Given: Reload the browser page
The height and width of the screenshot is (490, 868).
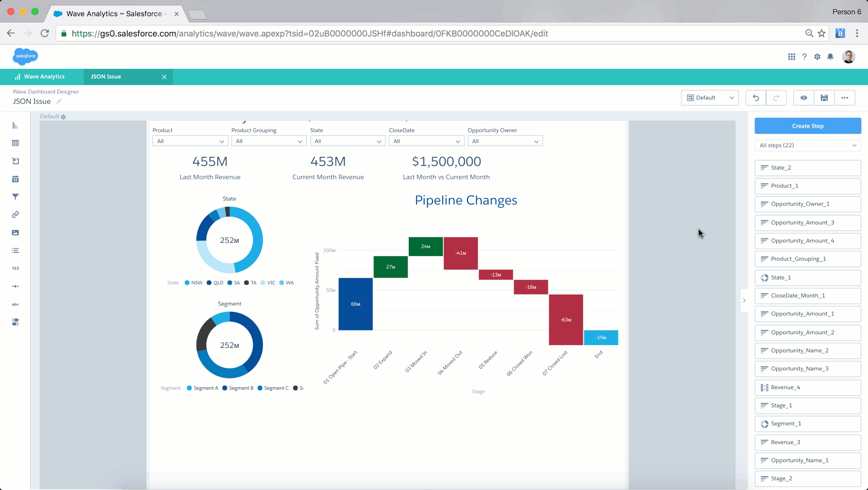Looking at the screenshot, I should point(45,33).
